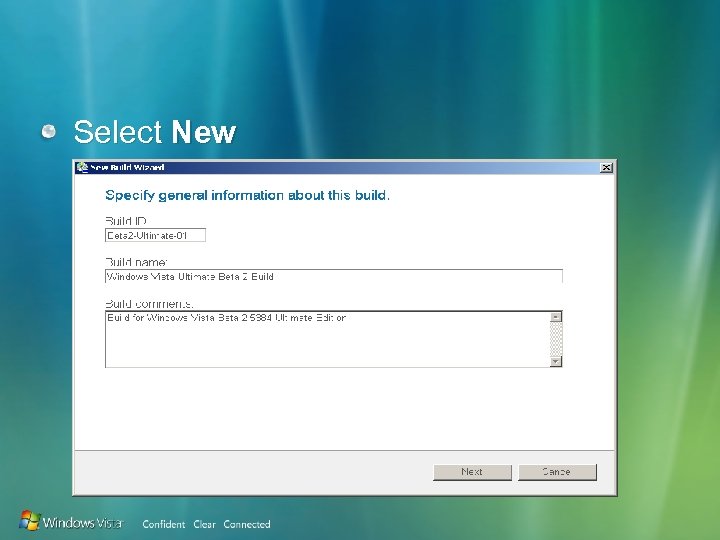Click the Build comments scrollbar track
Viewport: 720px width, 540px height.
coord(556,339)
